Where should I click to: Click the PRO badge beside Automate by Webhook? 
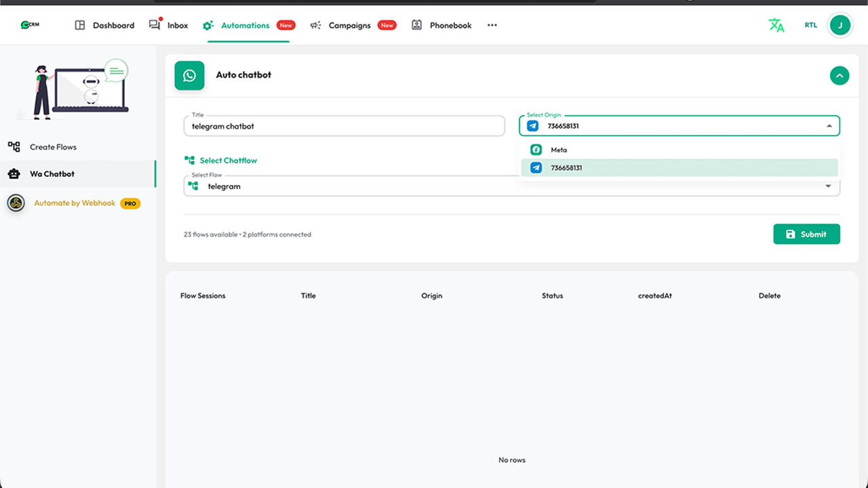[130, 203]
